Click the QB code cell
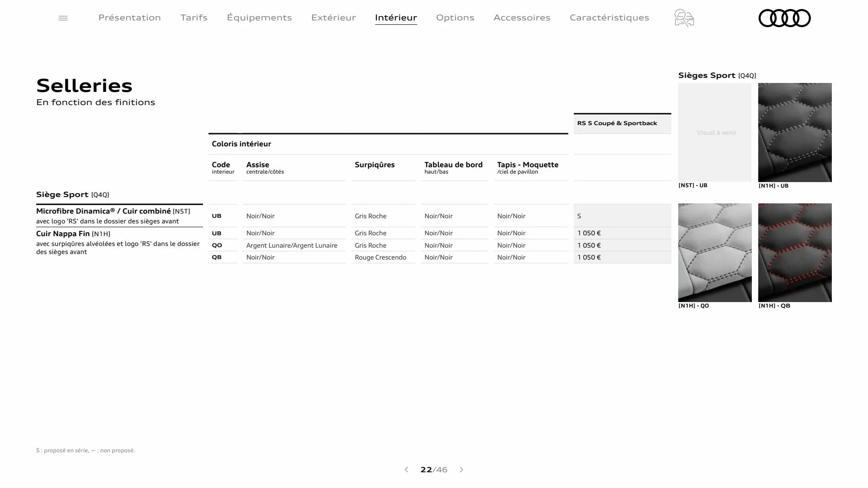The height and width of the screenshot is (488, 868). 217,257
